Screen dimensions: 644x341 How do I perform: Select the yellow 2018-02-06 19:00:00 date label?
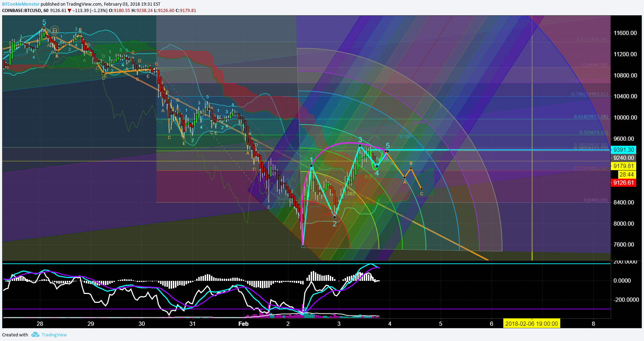tap(532, 324)
